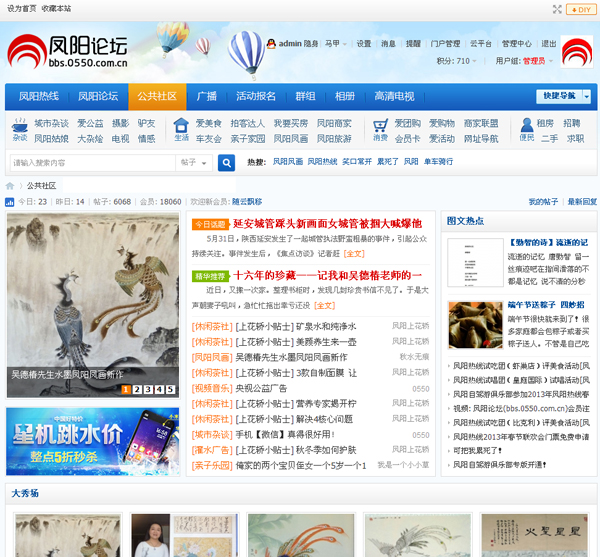The image size is (600, 557).
Task: Open the 城市杂谈 category link
Action: coord(51,124)
